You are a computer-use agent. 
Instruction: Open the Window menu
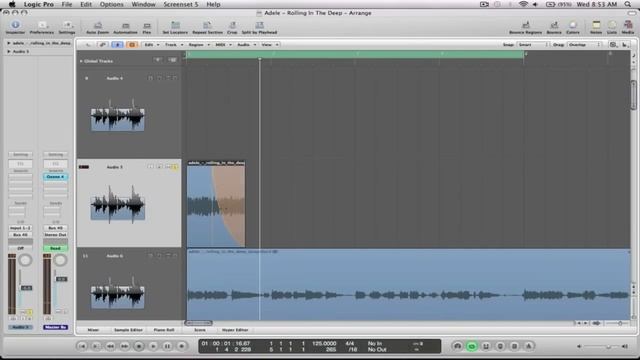(x=143, y=4)
